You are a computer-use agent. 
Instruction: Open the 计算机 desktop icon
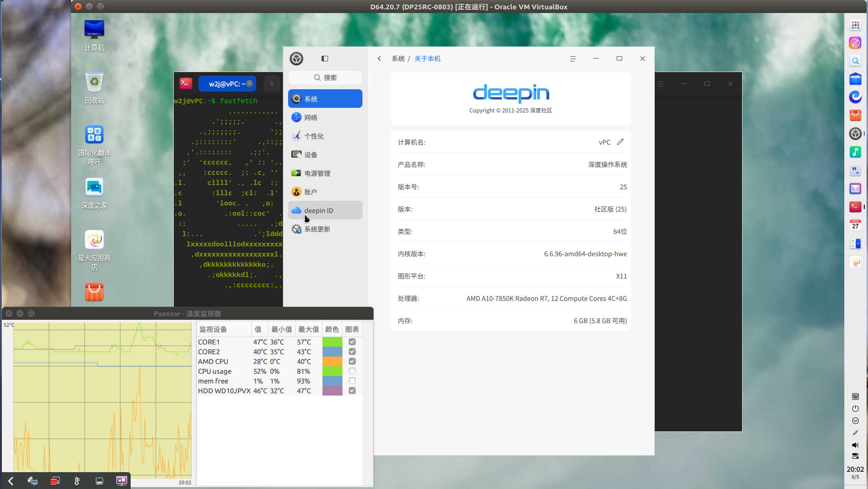94,35
